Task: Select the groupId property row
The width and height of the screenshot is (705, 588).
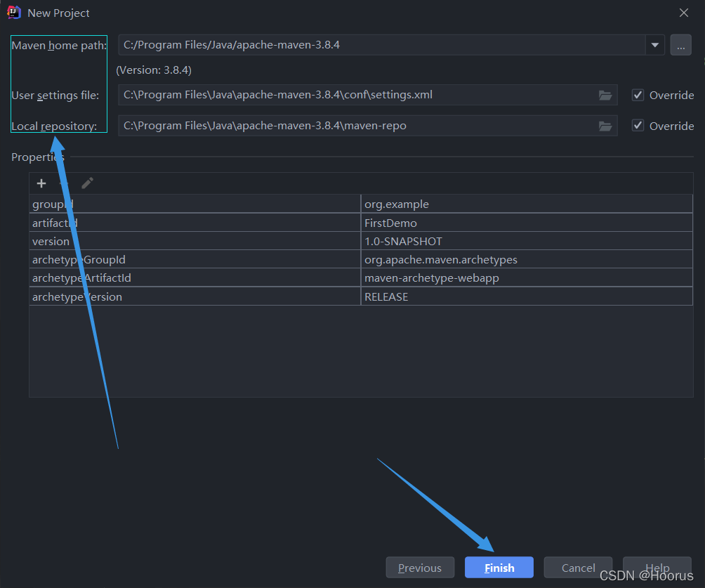Action: point(361,204)
